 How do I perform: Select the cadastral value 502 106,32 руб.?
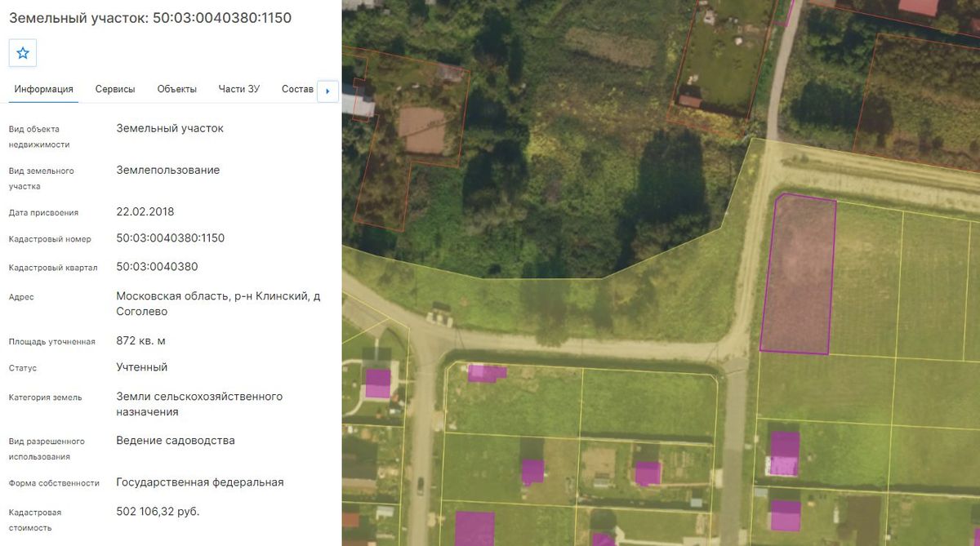pyautogui.click(x=158, y=512)
